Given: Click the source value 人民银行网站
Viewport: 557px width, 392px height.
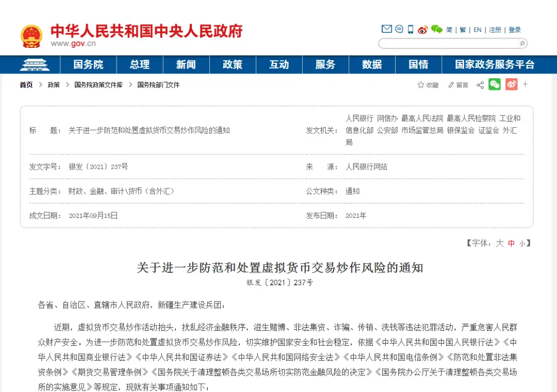Looking at the screenshot, I should pyautogui.click(x=366, y=167).
